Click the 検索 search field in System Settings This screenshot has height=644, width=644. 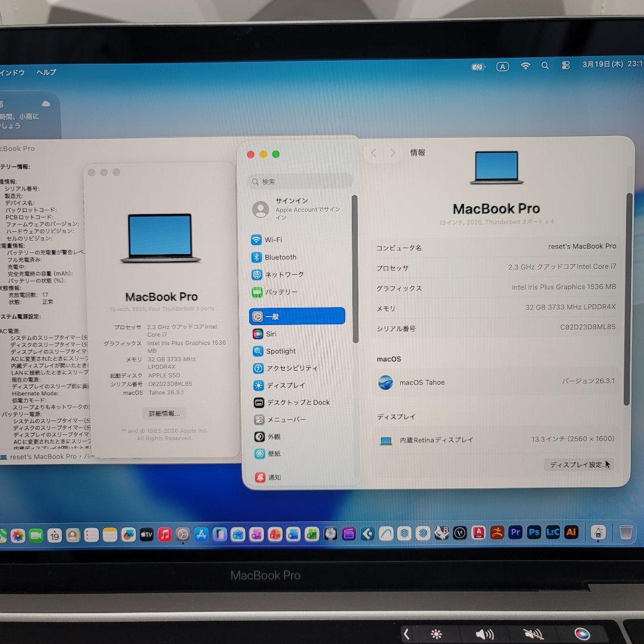pos(298,181)
